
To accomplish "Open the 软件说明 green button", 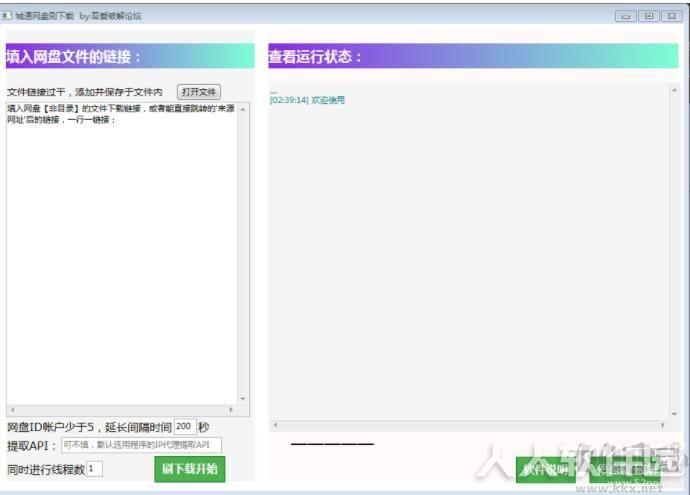I will pyautogui.click(x=545, y=470).
